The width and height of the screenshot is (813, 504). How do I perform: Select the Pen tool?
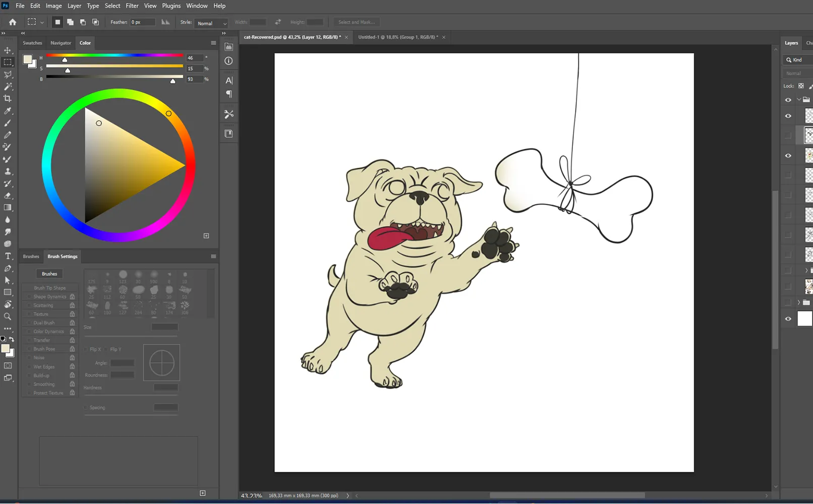8,268
